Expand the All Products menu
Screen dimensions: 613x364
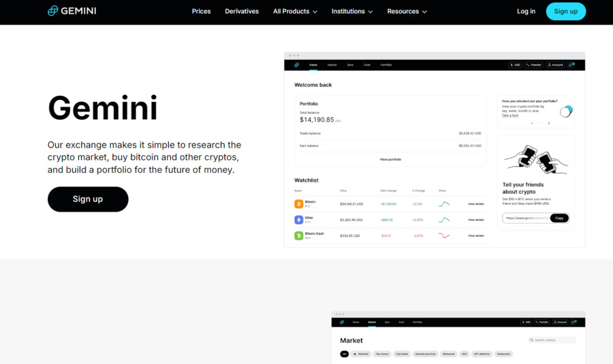tap(295, 12)
